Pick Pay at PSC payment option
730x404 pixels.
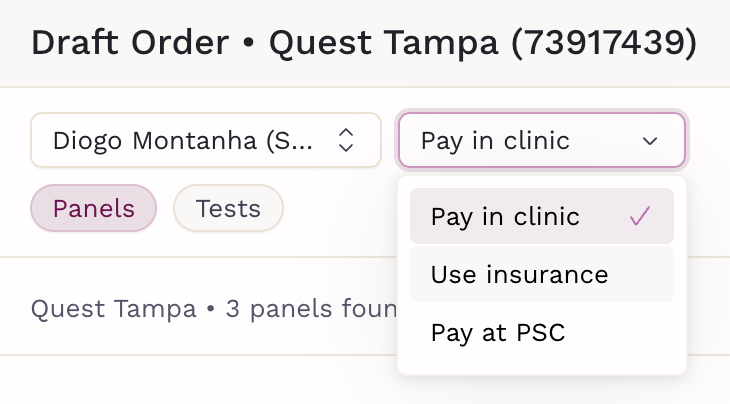click(498, 332)
